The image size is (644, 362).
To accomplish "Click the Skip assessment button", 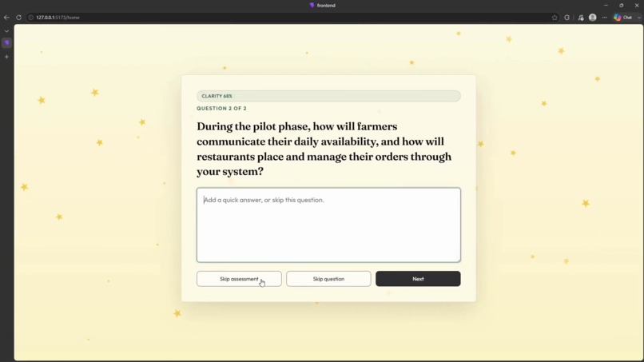I will [239, 279].
